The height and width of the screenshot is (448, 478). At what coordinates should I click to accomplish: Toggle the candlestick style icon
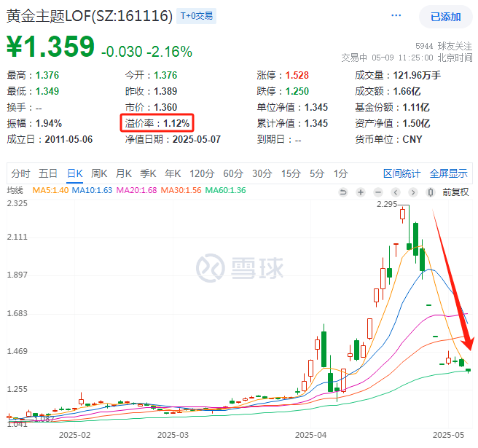point(431,192)
